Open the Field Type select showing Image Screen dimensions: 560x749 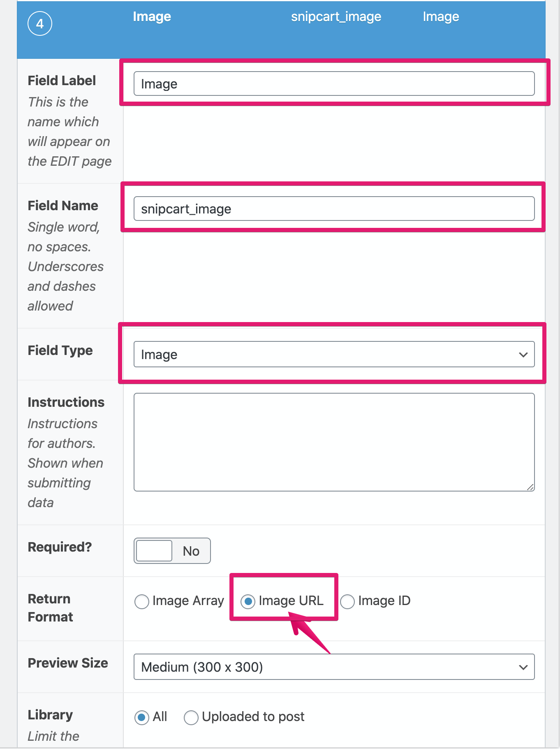[x=334, y=354]
